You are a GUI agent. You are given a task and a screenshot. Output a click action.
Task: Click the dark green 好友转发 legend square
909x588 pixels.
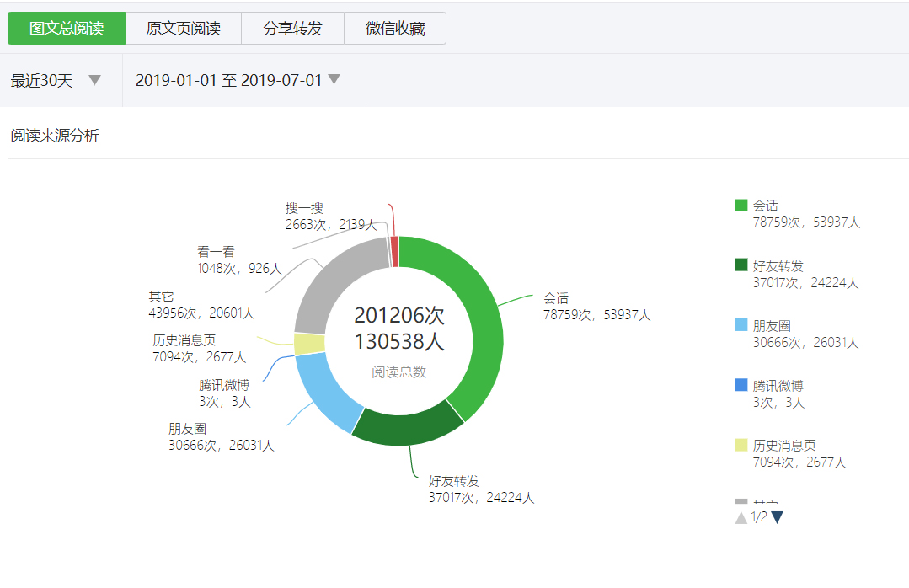740,265
